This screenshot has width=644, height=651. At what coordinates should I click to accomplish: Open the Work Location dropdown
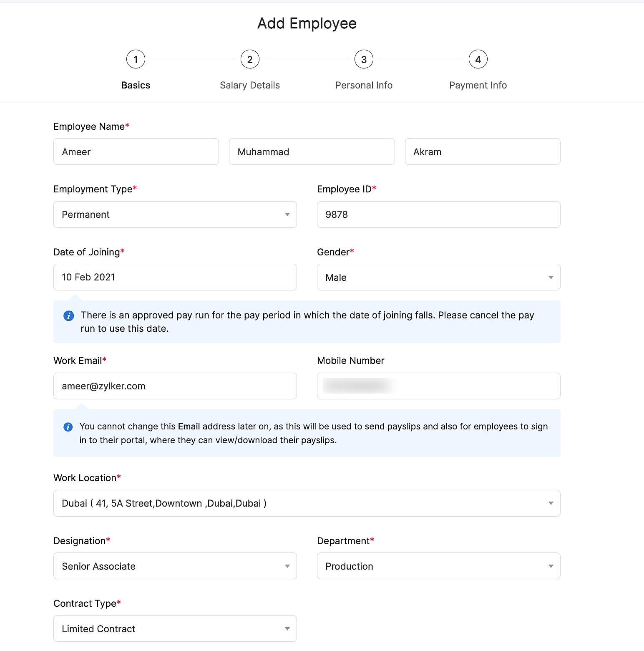[x=307, y=503]
